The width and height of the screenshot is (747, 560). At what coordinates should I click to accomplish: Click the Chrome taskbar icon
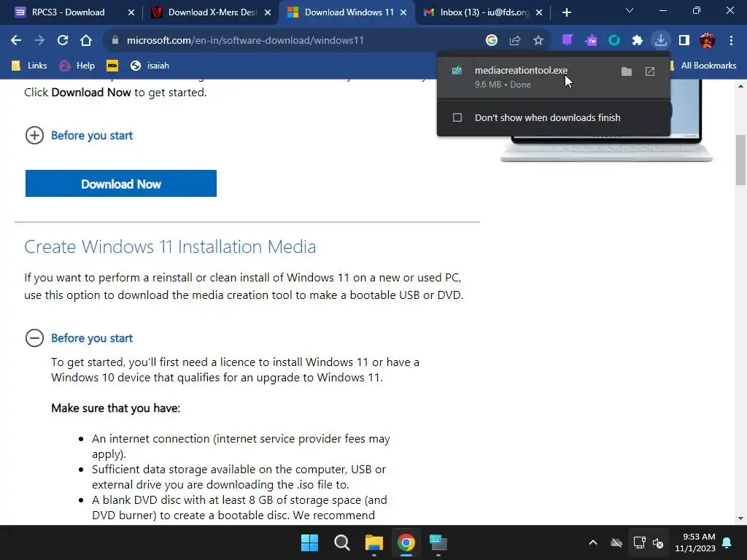pos(406,542)
